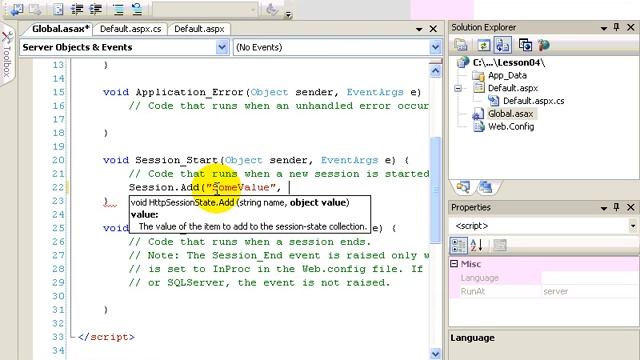The width and height of the screenshot is (640, 360).
Task: Close the active editor document
Action: tap(433, 29)
